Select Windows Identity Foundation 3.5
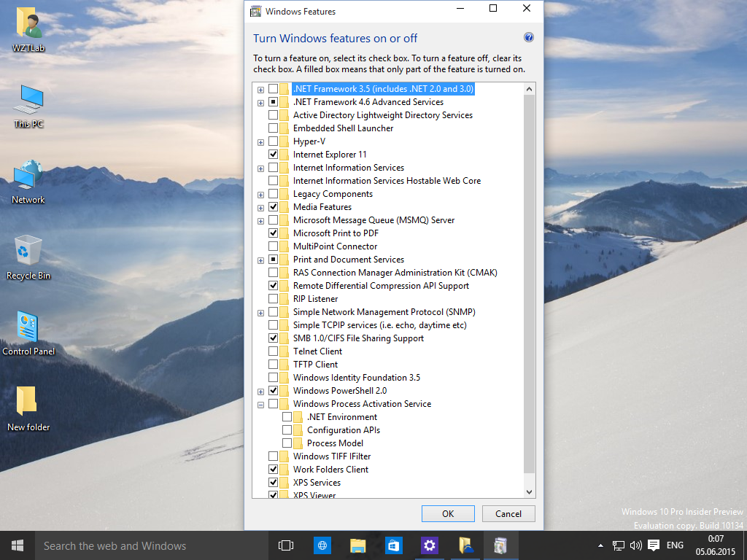747x560 pixels. [356, 378]
